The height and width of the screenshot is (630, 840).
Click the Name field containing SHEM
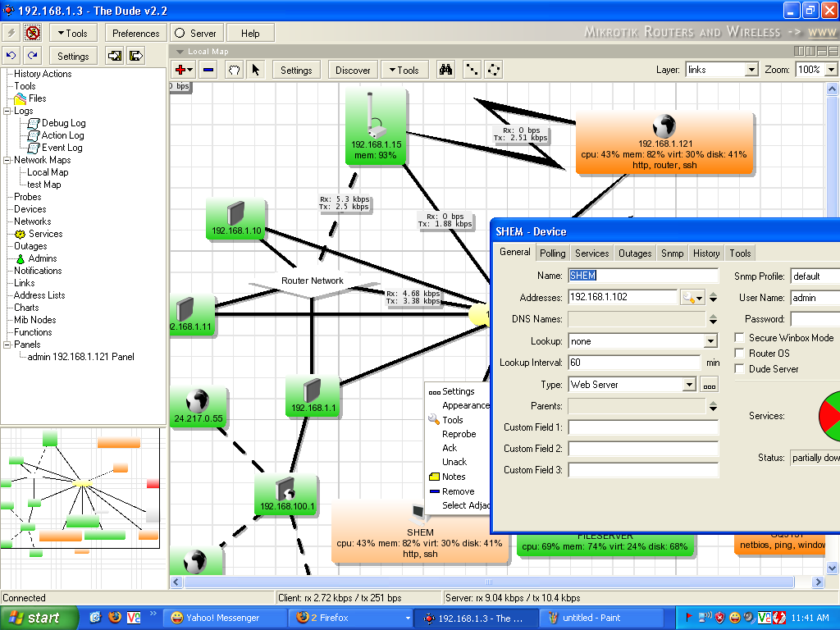643,276
